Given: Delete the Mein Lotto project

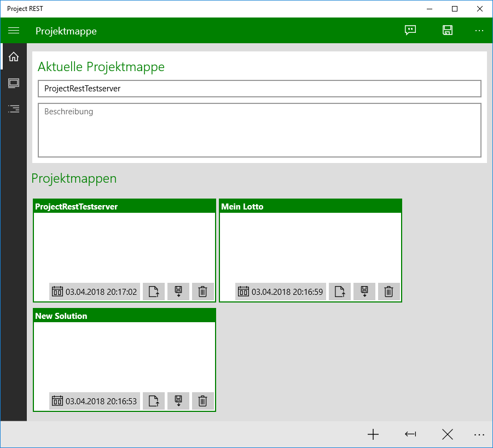Looking at the screenshot, I should (x=388, y=292).
